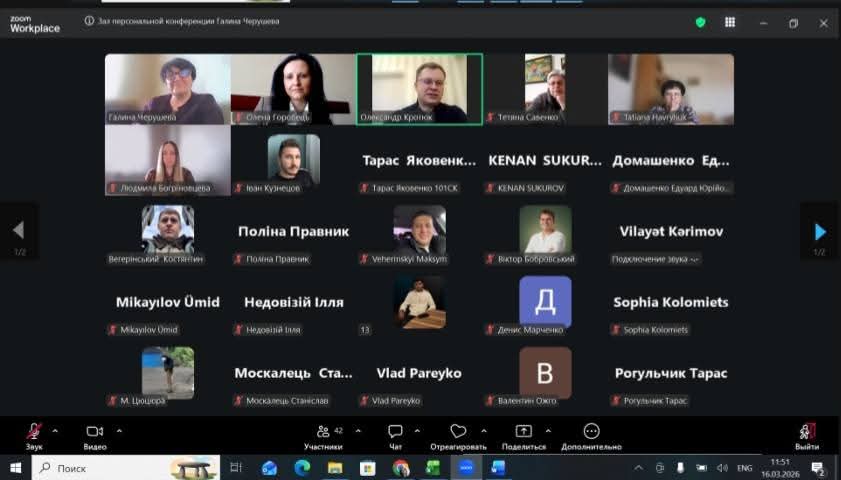
Task: Open the Windows Start menu
Action: [x=16, y=467]
